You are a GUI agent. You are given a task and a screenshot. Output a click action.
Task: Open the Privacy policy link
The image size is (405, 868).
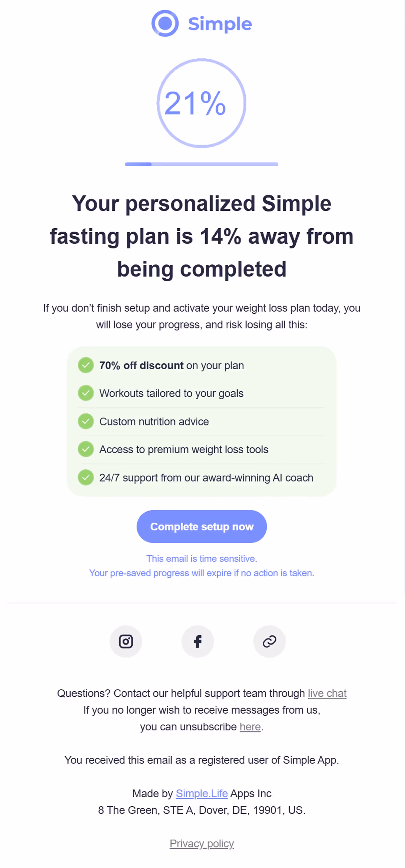point(202,843)
